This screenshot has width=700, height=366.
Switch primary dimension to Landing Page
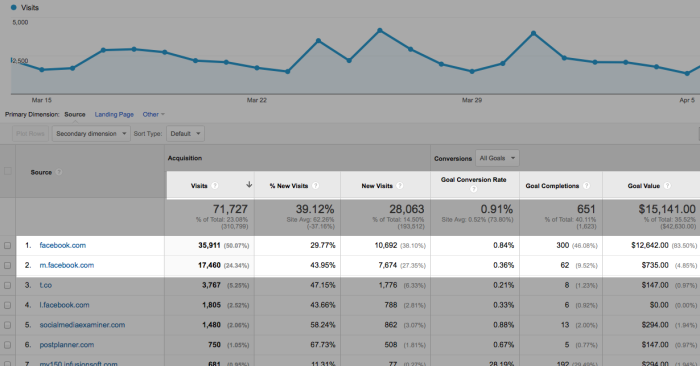(114, 114)
